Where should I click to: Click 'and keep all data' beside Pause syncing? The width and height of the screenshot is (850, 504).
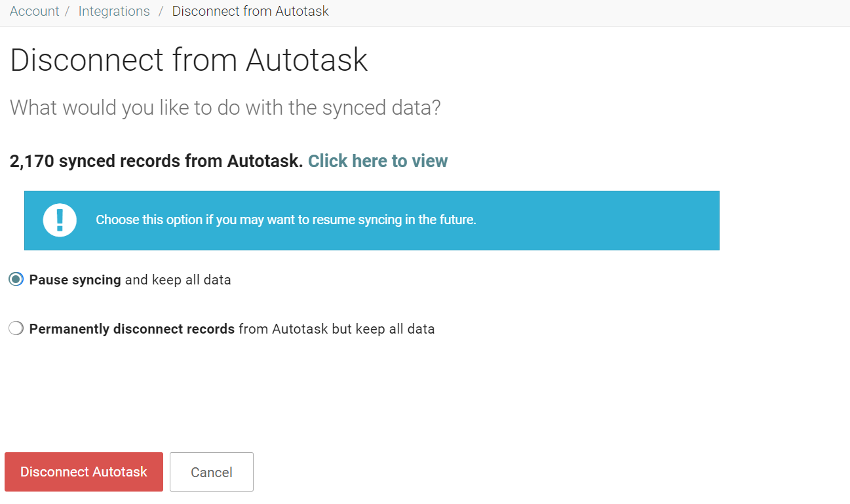coord(178,280)
